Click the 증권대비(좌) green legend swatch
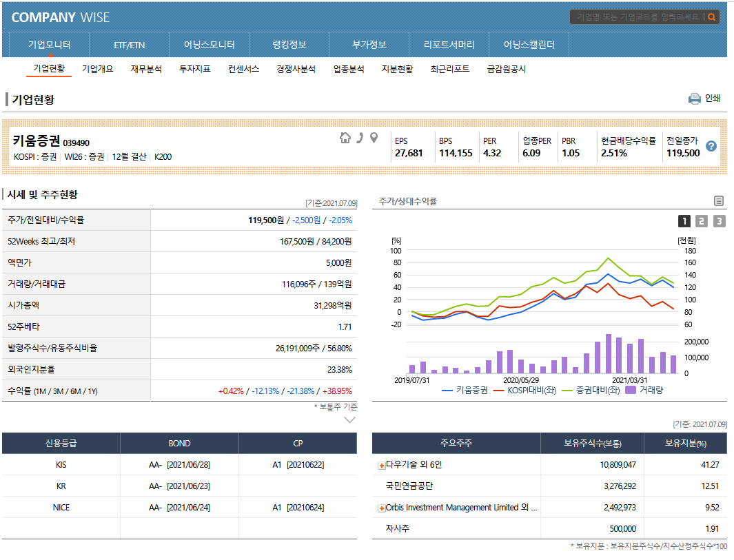Image resolution: width=734 pixels, height=560 pixels. coord(567,390)
